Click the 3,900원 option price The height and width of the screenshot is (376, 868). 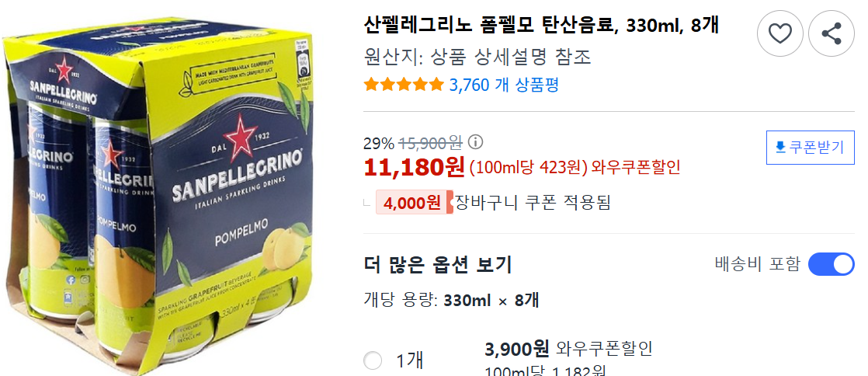[x=516, y=349]
